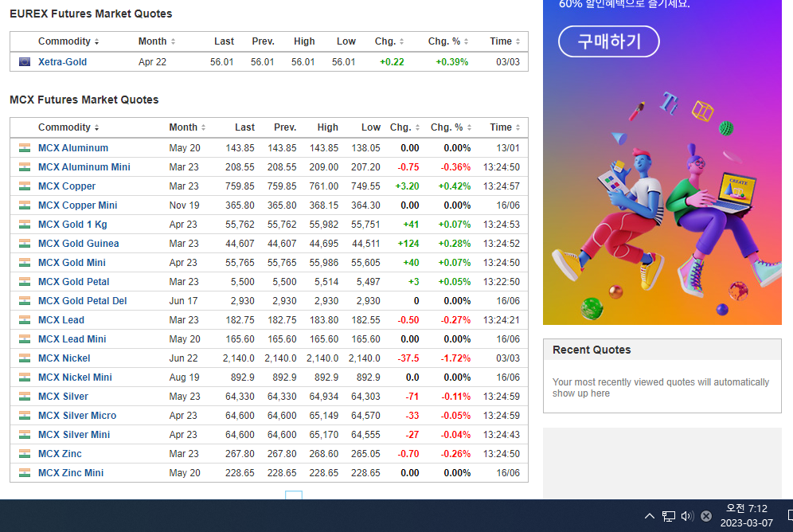Sort MCX table by Chg. % column
The image size is (793, 532).
[x=451, y=127]
